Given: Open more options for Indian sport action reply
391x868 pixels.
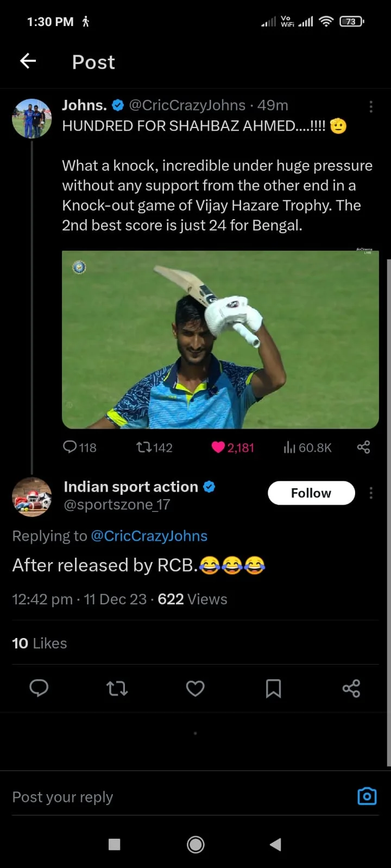Looking at the screenshot, I should (x=371, y=493).
